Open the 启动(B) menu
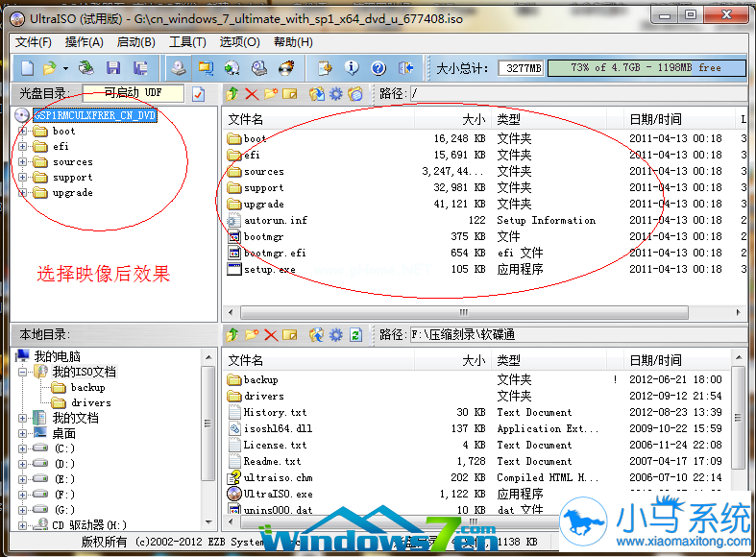The width and height of the screenshot is (756, 557). (x=136, y=42)
